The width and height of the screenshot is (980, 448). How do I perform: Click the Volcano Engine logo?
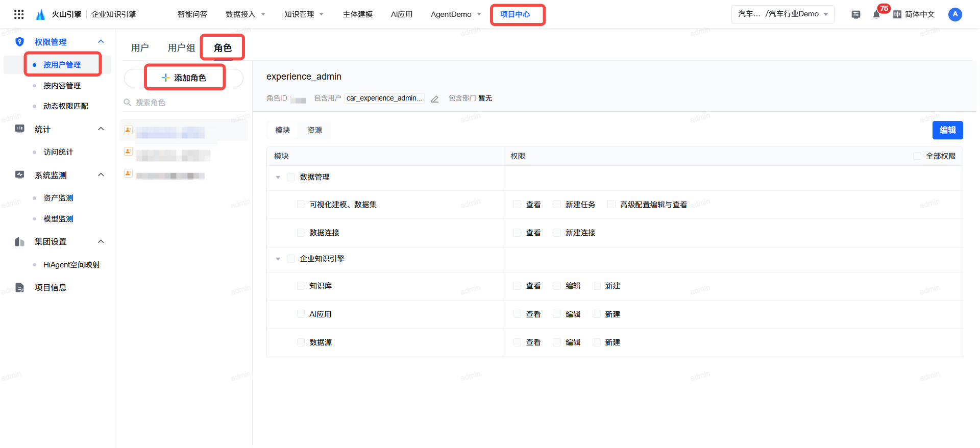coord(41,14)
